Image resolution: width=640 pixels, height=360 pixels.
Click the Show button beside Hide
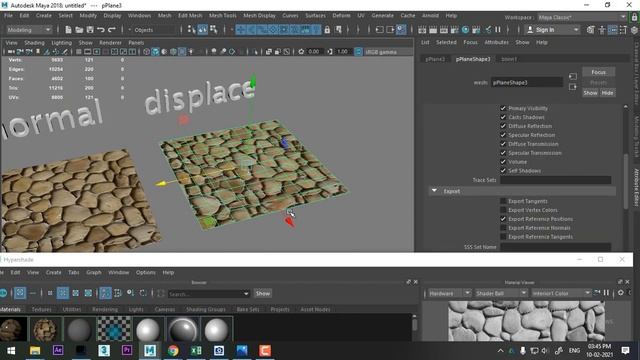[x=590, y=93]
